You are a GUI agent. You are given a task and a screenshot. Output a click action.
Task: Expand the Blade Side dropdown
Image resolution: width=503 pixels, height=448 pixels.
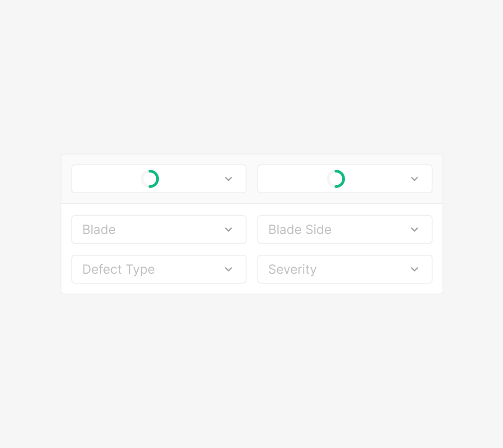(x=345, y=229)
